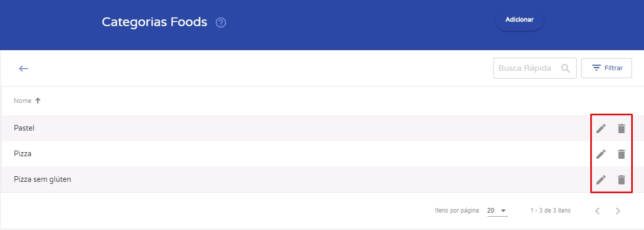Expand the Itens por página dropdown
This screenshot has width=644, height=230.
497,211
